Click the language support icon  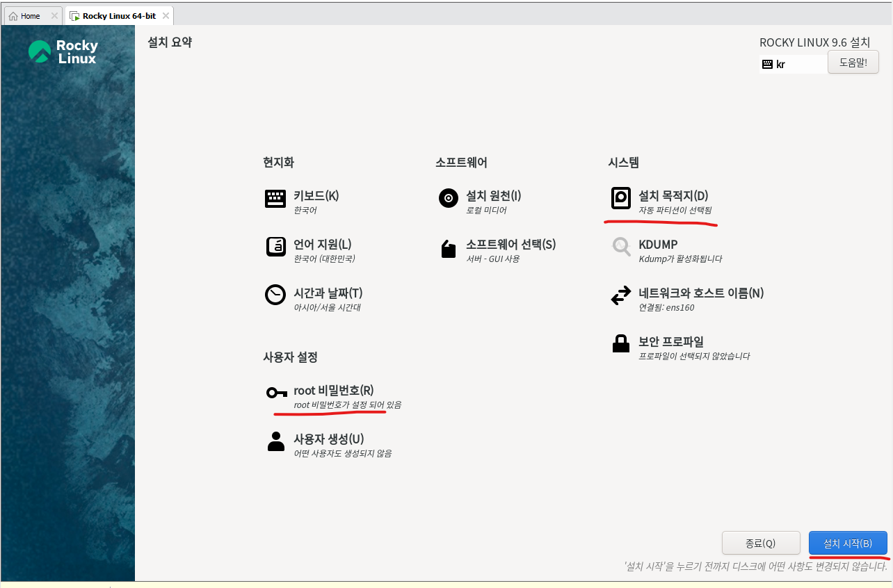tap(275, 247)
